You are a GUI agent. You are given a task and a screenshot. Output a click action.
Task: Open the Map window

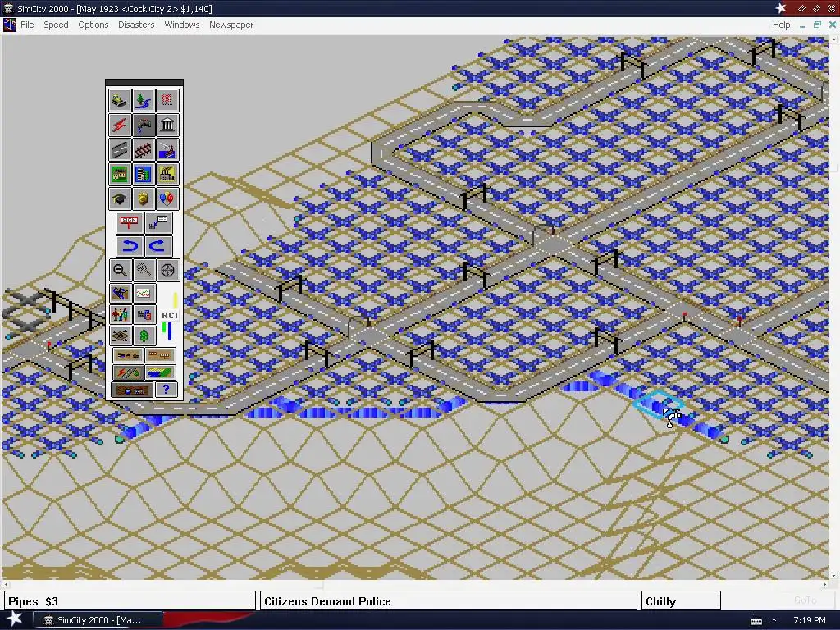120,293
